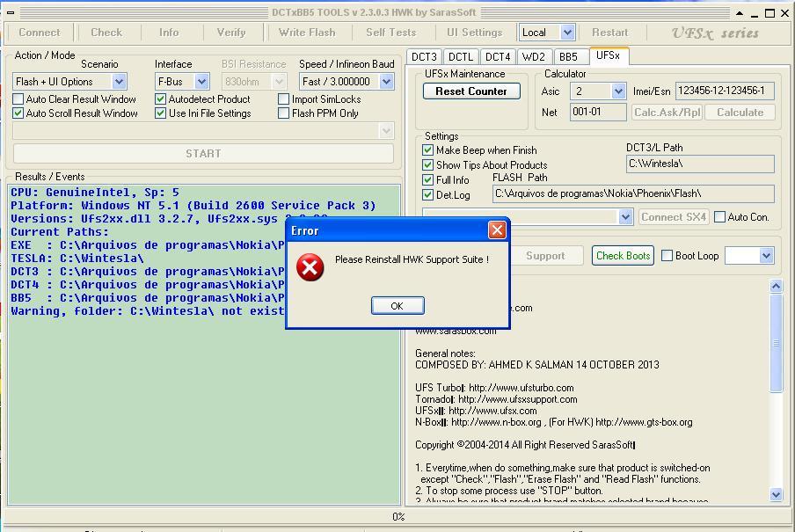Click the Net input field
The width and height of the screenshot is (795, 532).
(x=598, y=112)
